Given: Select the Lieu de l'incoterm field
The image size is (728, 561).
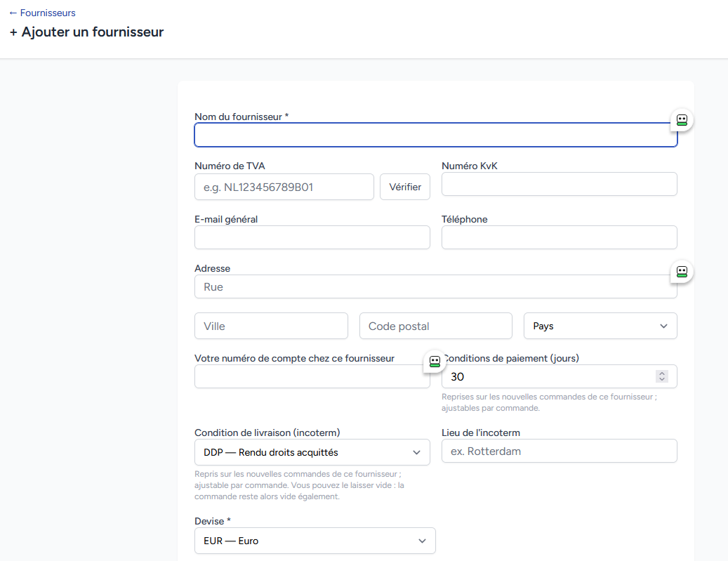Looking at the screenshot, I should click(559, 451).
